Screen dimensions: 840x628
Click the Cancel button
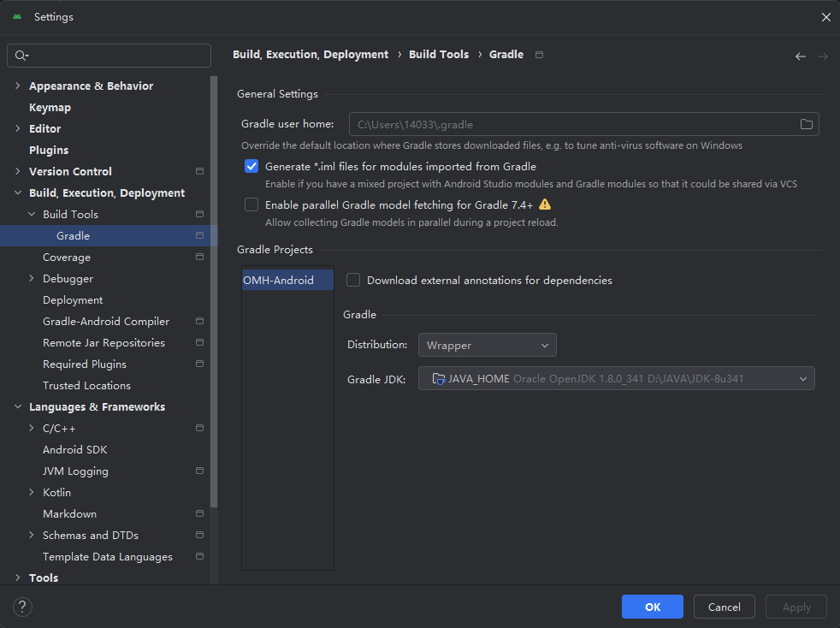coord(725,607)
